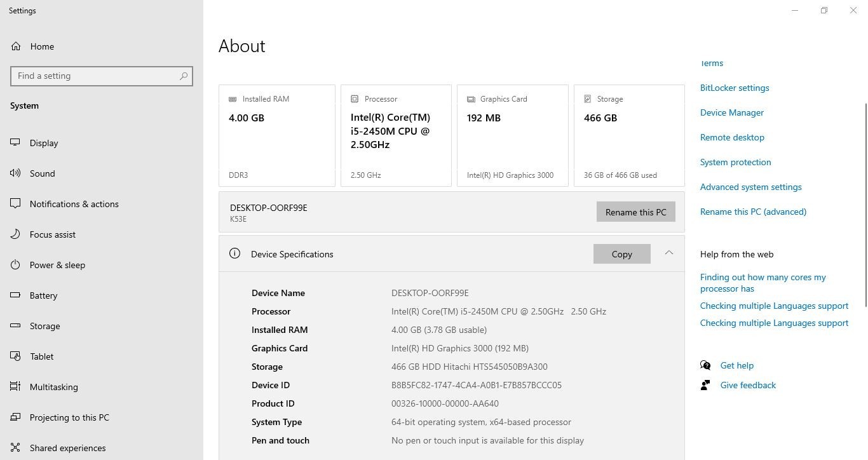Select Notifications & actions icon
868x460 pixels.
(x=16, y=204)
